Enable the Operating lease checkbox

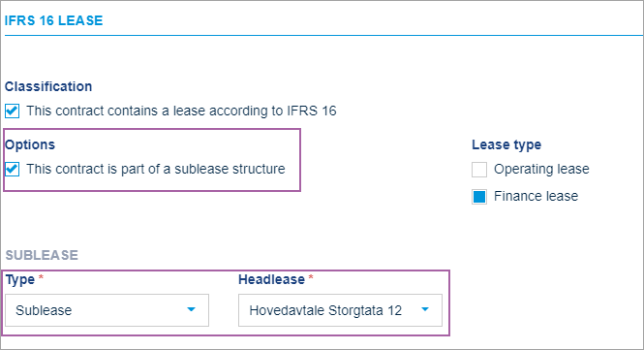(479, 170)
